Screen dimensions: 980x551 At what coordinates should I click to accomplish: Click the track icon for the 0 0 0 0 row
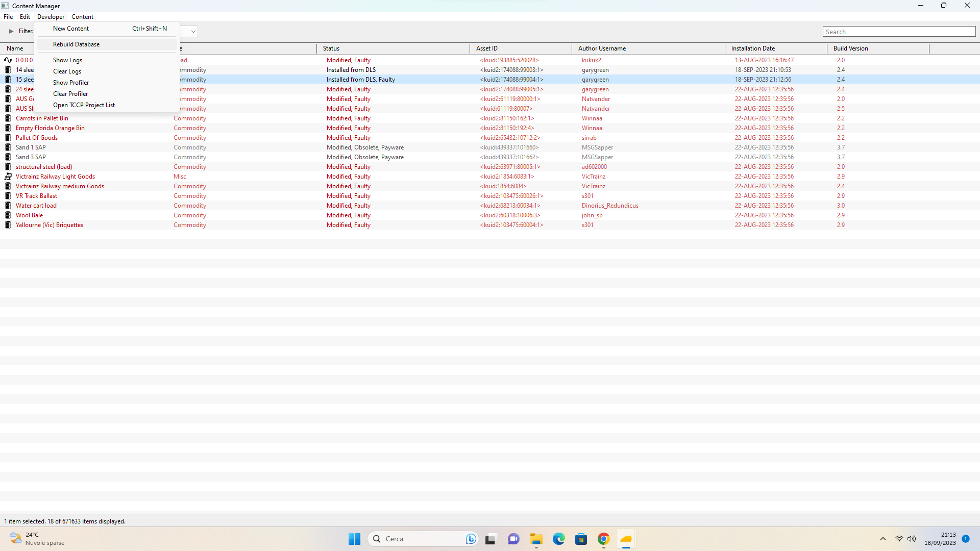click(x=8, y=60)
